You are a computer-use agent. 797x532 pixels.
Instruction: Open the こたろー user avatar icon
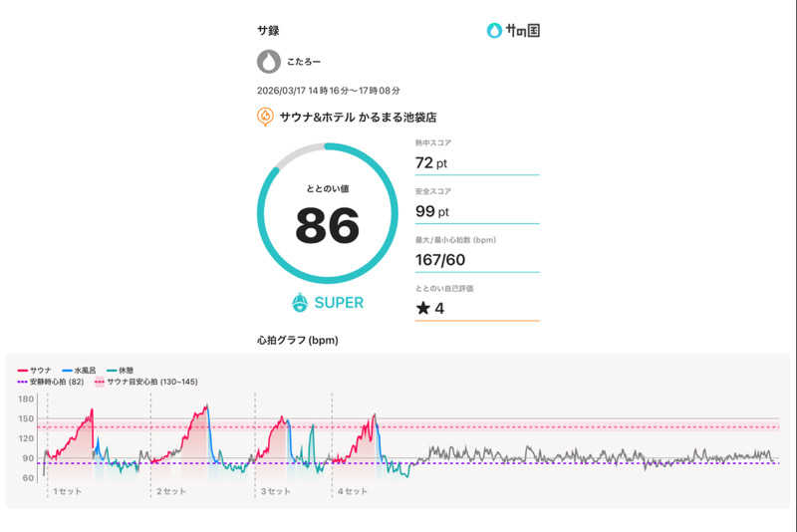269,62
